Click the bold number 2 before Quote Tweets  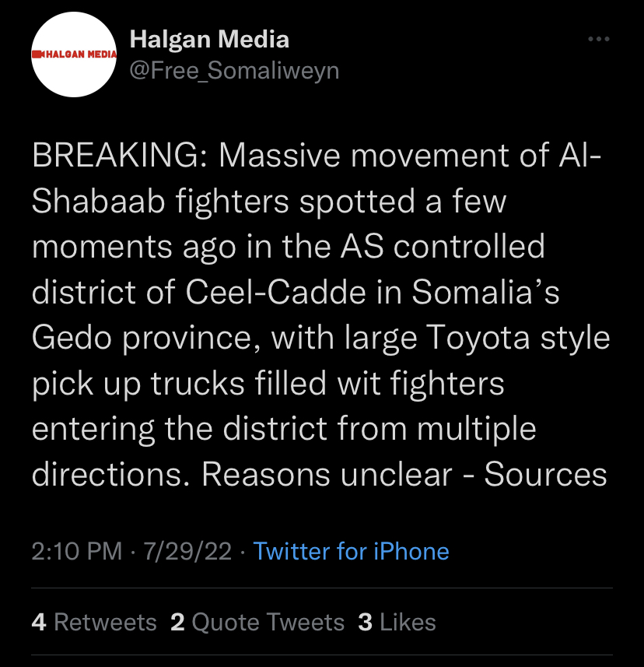click(x=177, y=623)
